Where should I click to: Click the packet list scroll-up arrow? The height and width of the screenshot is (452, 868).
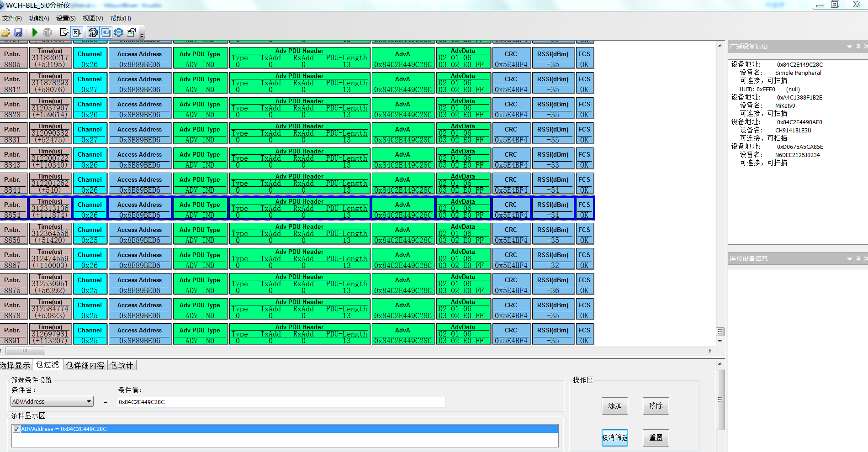point(720,45)
